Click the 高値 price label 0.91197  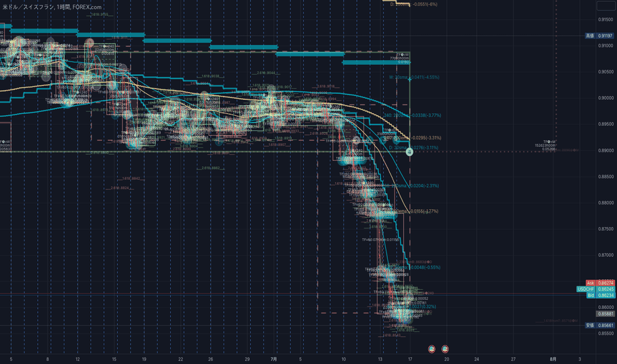pyautogui.click(x=599, y=36)
